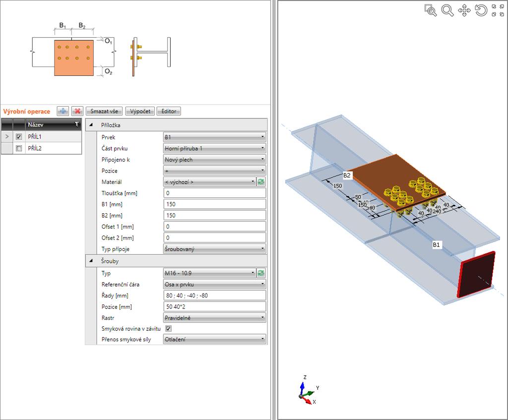
Task: Open Přenos smykové síly dropdown Otlačení
Action: (214, 339)
